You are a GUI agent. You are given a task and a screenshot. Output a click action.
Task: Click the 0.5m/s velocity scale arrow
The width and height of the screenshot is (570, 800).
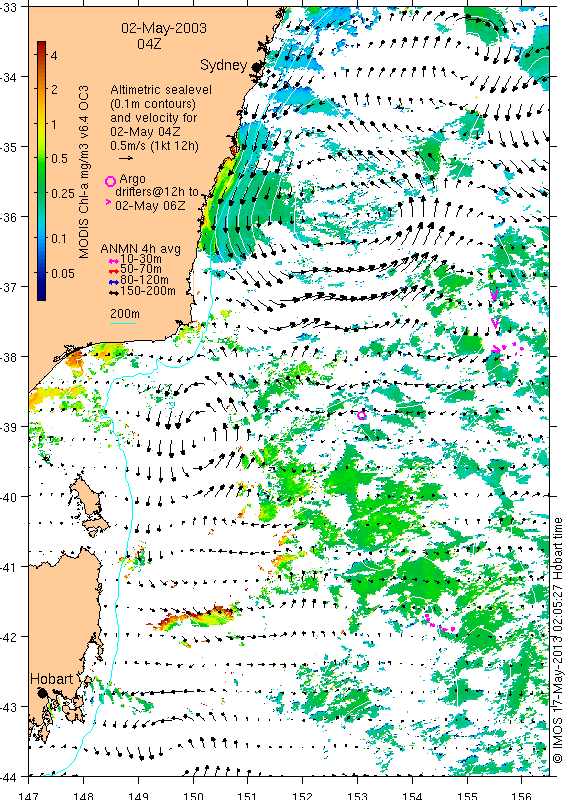pyautogui.click(x=126, y=158)
